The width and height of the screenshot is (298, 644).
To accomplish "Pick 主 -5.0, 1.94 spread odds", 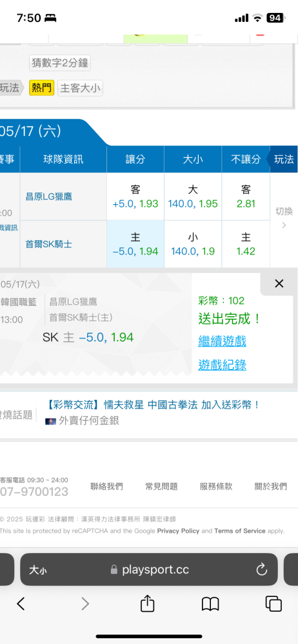I will pyautogui.click(x=135, y=244).
